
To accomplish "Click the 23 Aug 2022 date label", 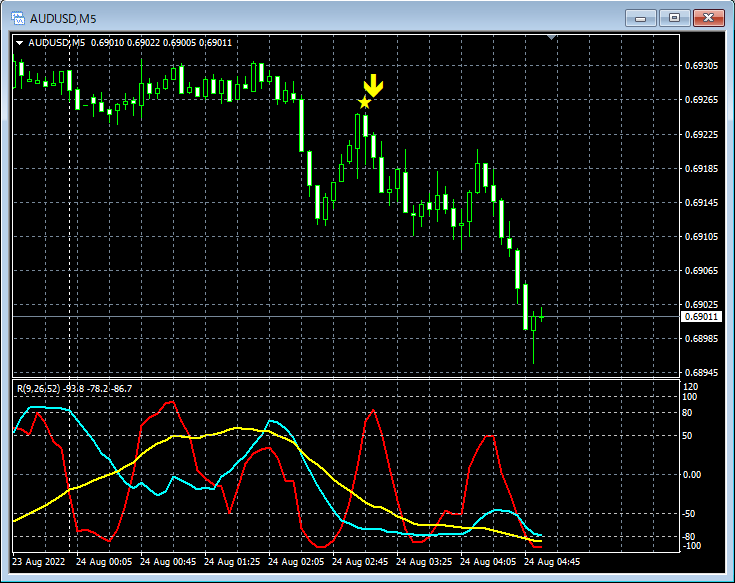I will [39, 561].
